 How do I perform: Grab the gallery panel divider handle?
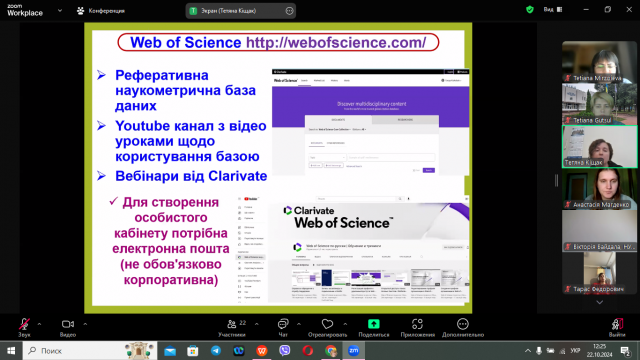(x=556, y=180)
